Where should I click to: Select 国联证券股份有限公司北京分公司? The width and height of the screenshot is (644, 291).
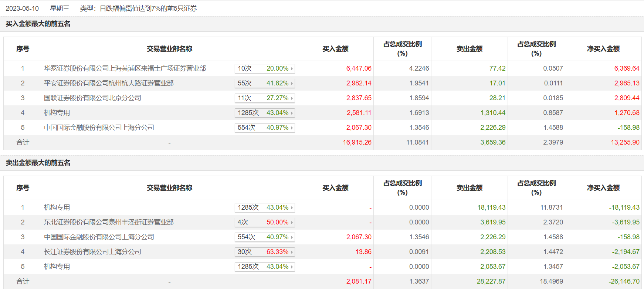[x=92, y=98]
